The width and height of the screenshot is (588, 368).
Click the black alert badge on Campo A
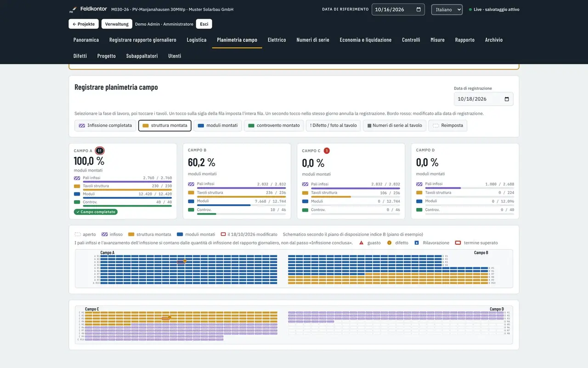click(100, 150)
